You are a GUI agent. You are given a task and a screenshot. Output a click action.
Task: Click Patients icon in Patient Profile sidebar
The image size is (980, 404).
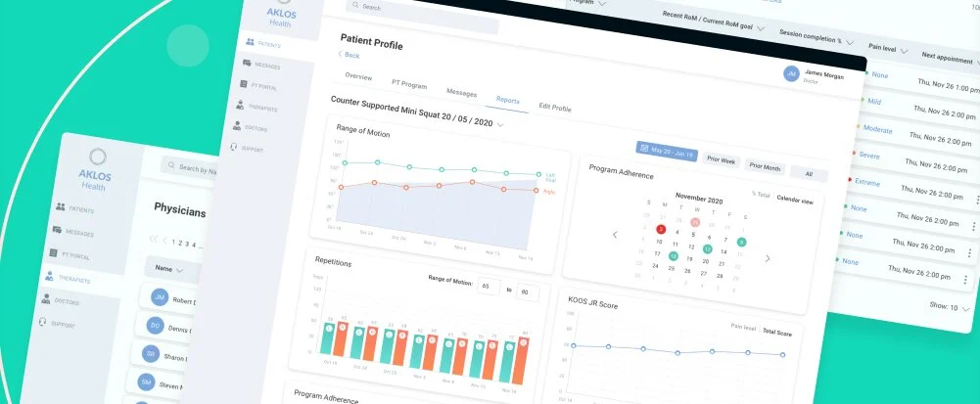coord(250,42)
